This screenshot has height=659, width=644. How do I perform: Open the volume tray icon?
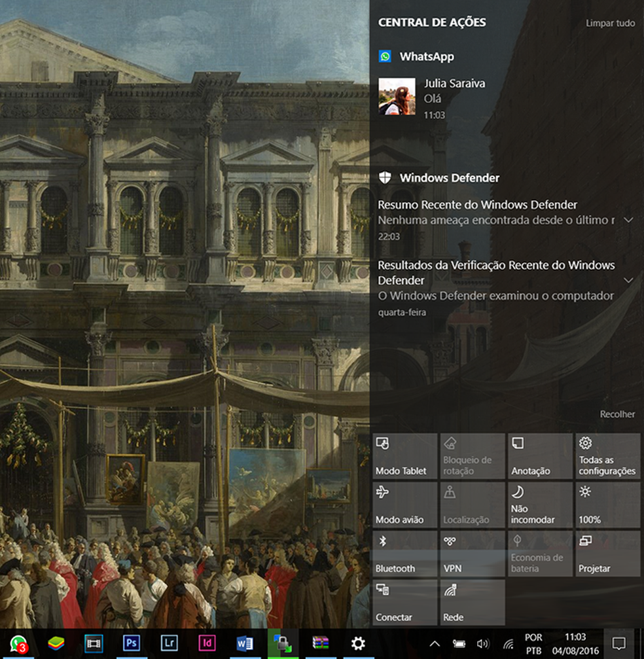tap(483, 644)
